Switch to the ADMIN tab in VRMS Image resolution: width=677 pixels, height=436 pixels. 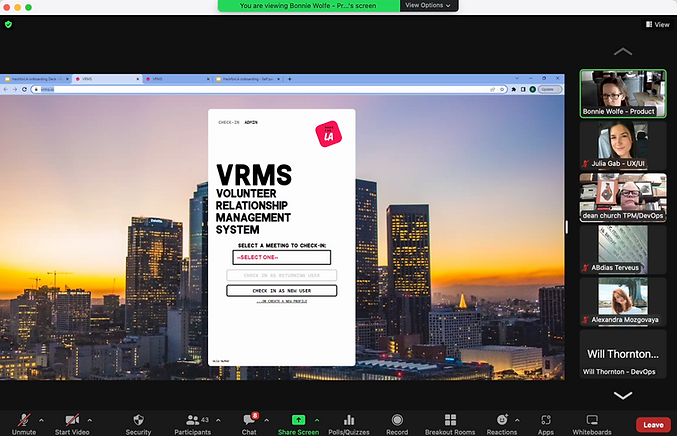coord(251,123)
